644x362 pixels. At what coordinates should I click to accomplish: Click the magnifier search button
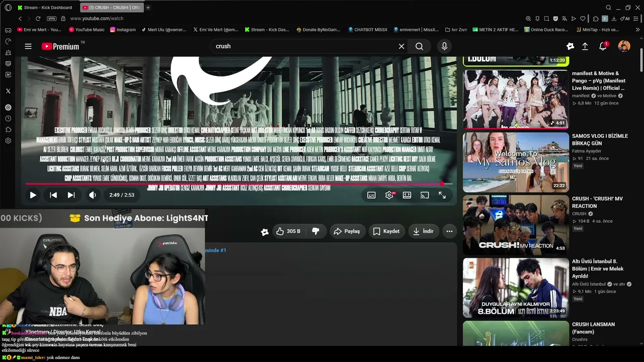[419, 46]
